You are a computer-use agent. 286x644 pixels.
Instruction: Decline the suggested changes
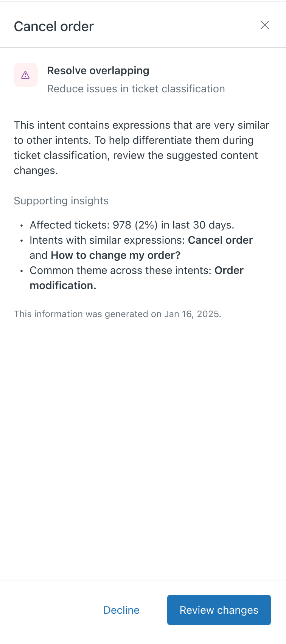[121, 610]
